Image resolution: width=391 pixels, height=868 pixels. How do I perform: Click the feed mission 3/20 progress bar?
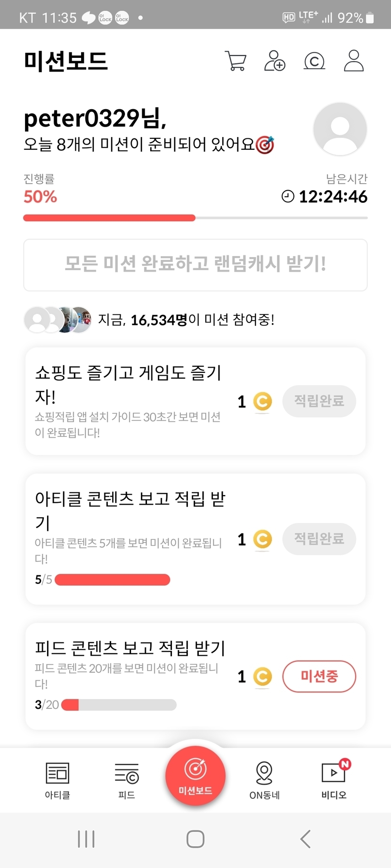(119, 705)
